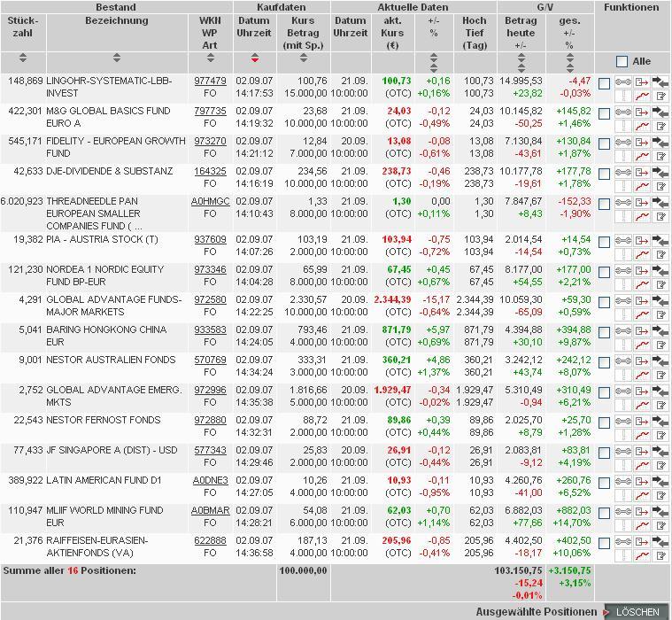Click transfer icon in BARING HONGKONG CHINA row
Viewport: 672px width, 620px height.
pos(642,330)
